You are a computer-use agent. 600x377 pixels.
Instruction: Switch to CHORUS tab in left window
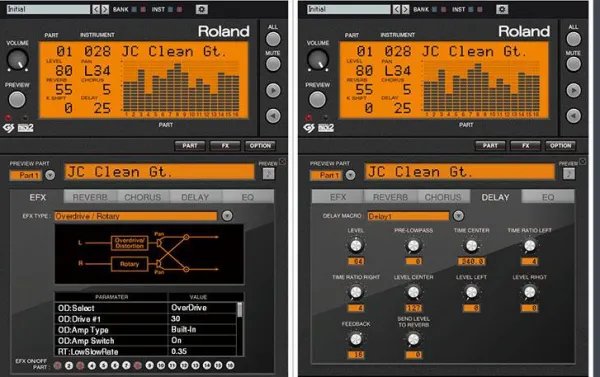(x=143, y=197)
